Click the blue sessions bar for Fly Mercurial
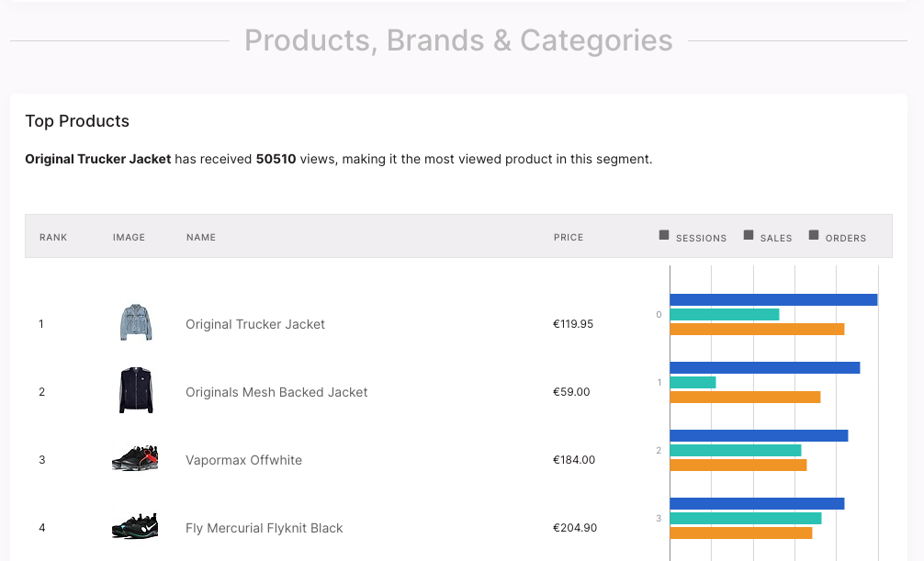924x561 pixels. tap(757, 503)
